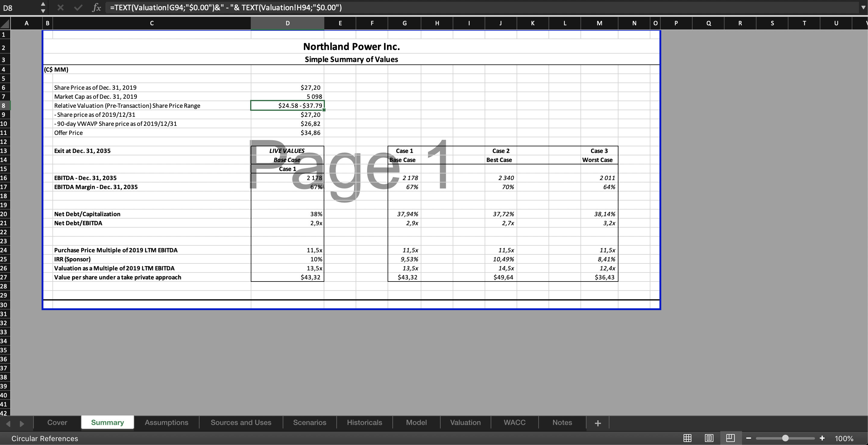The image size is (868, 445).
Task: Switch to Page Break Preview icon
Action: click(730, 438)
